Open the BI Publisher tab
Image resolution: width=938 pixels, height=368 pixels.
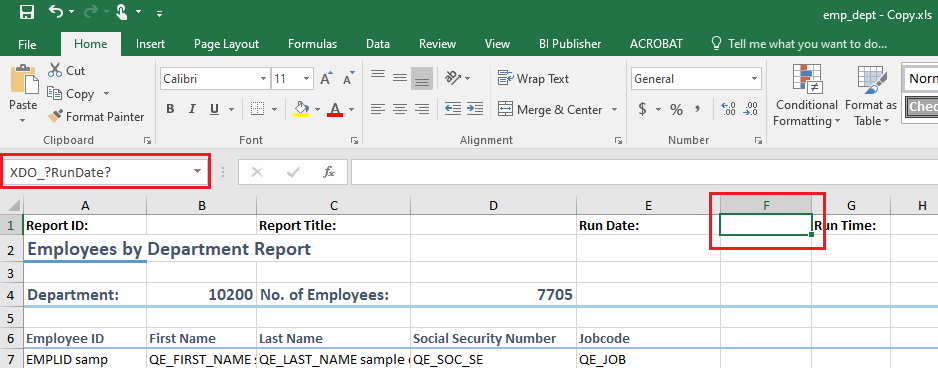(x=570, y=44)
